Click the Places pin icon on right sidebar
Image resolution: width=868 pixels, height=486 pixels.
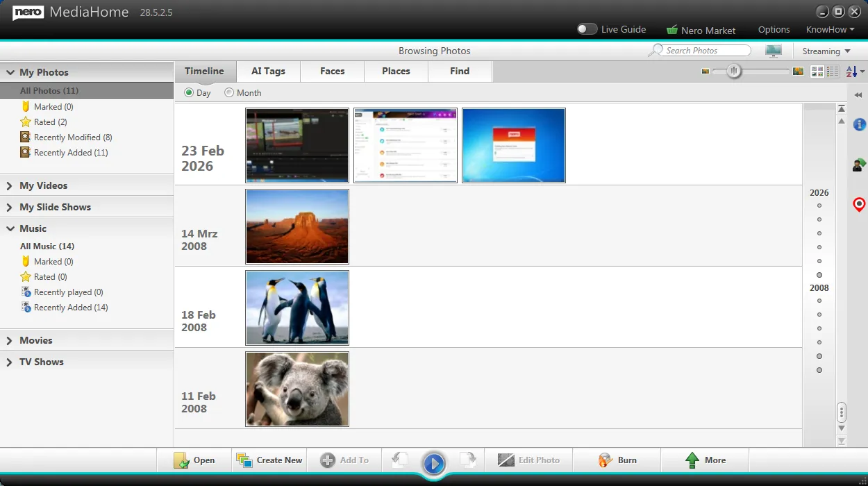[x=859, y=204]
